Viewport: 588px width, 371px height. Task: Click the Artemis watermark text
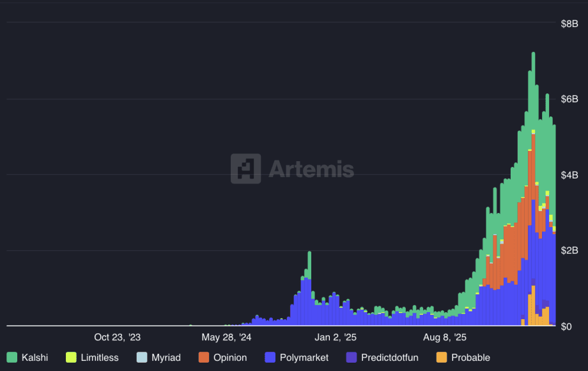[311, 169]
